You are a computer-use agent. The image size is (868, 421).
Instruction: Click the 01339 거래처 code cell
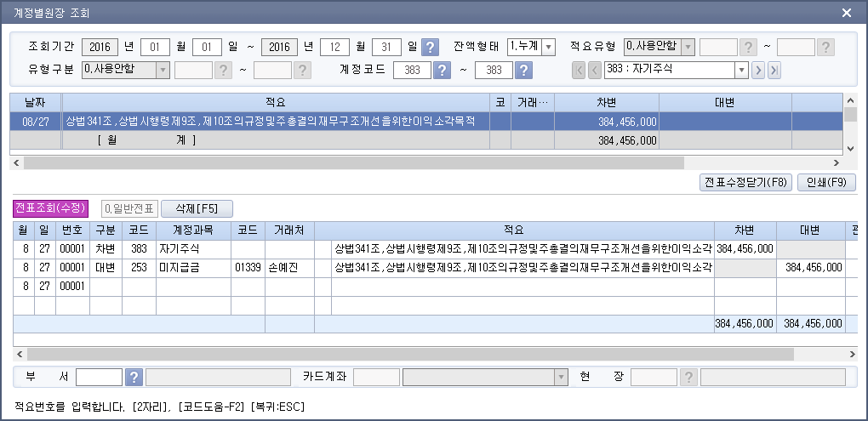(x=248, y=268)
